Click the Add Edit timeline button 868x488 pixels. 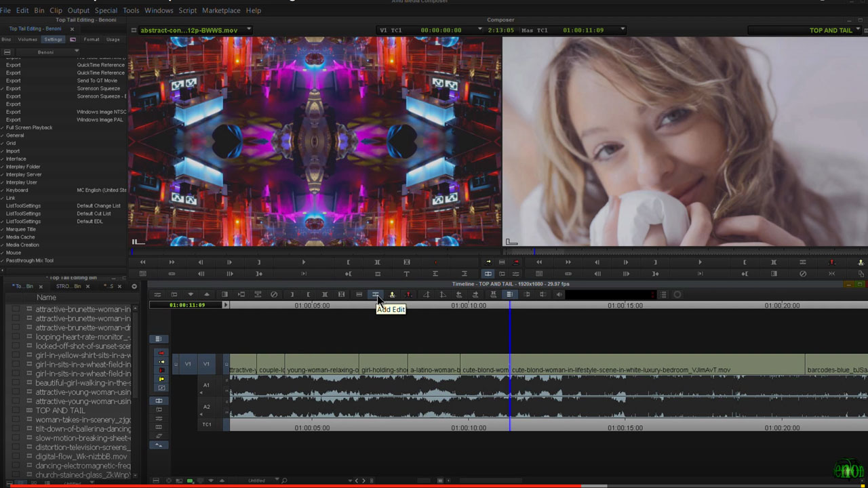pos(375,294)
